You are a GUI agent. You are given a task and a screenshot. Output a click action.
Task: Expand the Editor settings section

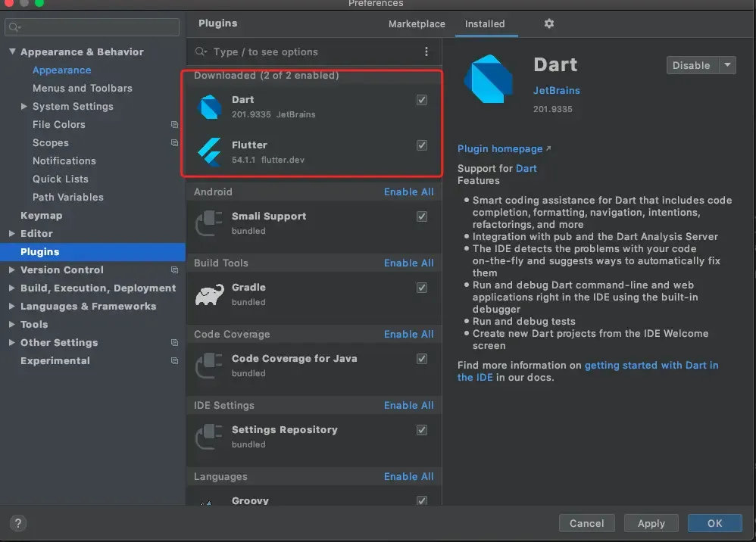[x=12, y=233]
